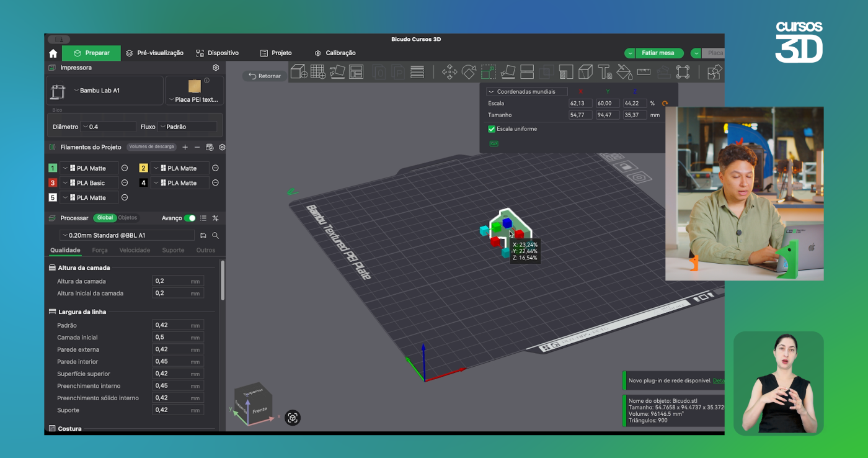The height and width of the screenshot is (458, 868).
Task: Switch to the Preparar tab
Action: 91,53
